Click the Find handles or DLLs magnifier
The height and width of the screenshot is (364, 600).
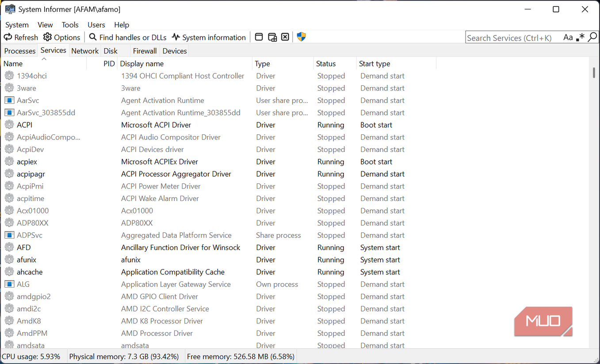93,37
